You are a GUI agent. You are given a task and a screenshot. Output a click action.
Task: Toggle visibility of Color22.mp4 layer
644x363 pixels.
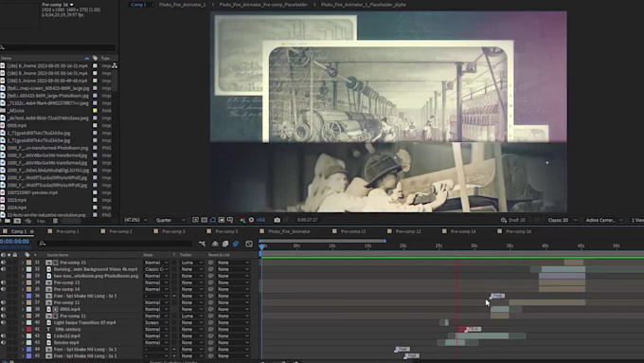[x=3, y=336]
